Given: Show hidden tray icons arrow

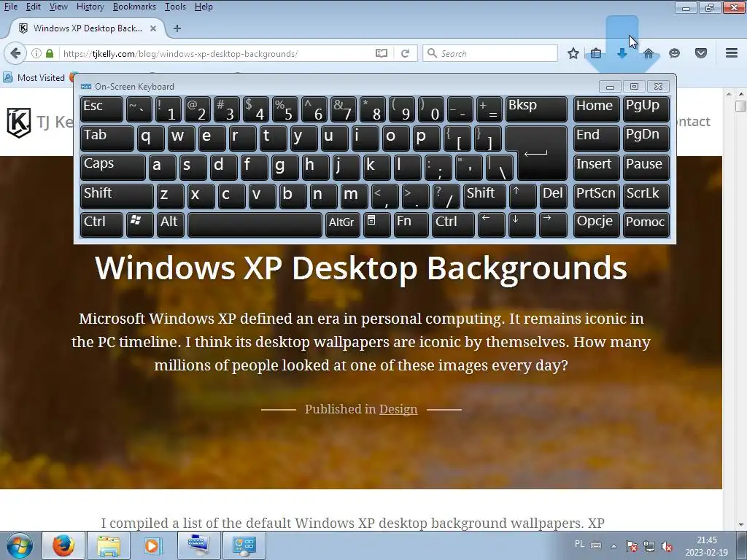Looking at the screenshot, I should point(614,546).
